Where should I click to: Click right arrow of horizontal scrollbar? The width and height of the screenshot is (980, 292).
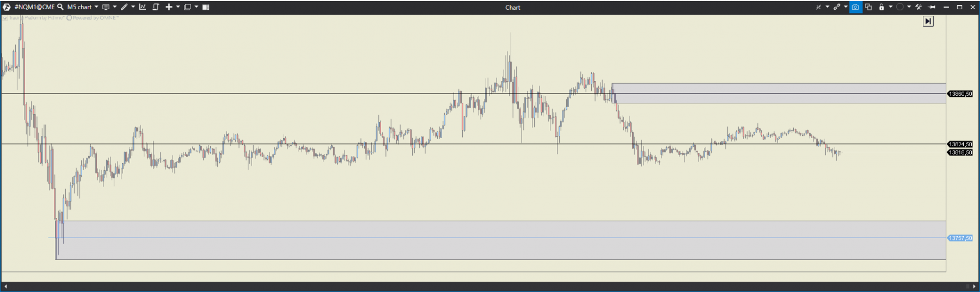[x=974, y=287]
